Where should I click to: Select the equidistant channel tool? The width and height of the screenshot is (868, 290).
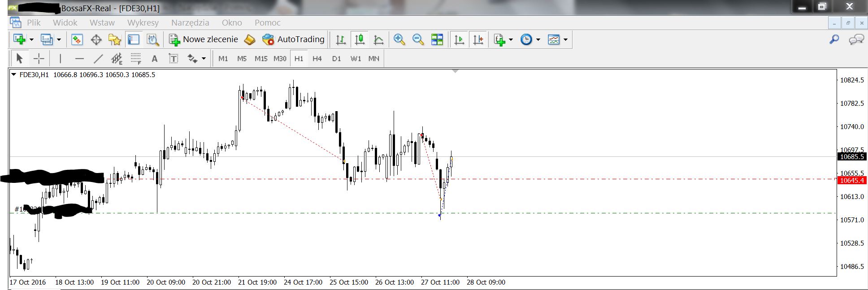point(117,59)
